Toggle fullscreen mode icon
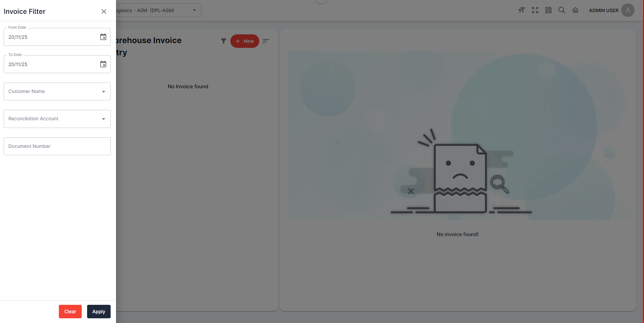The image size is (644, 323). click(535, 10)
